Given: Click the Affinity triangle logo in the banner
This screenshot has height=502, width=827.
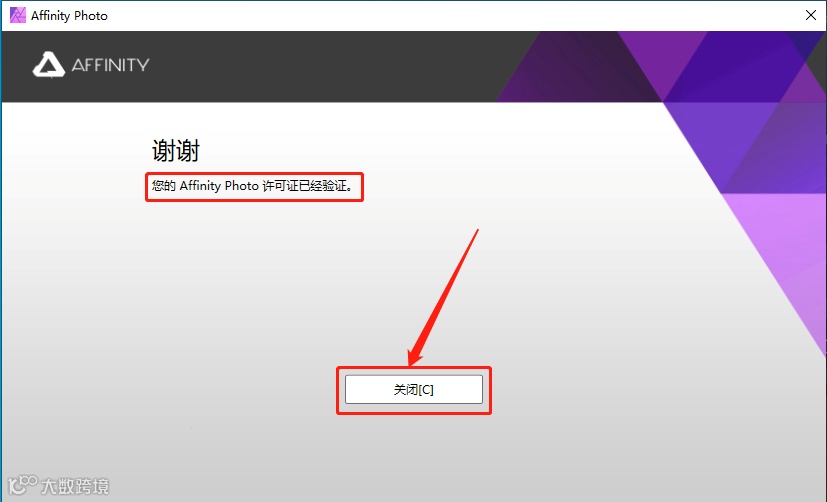Looking at the screenshot, I should tap(49, 64).
